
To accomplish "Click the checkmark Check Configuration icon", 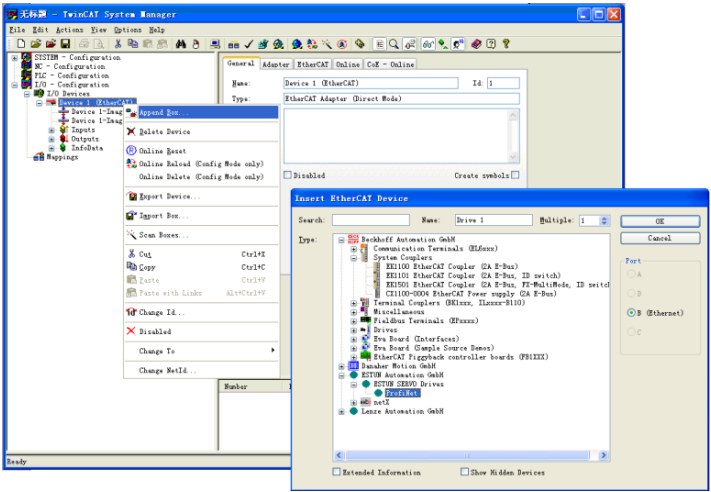I will [x=248, y=44].
